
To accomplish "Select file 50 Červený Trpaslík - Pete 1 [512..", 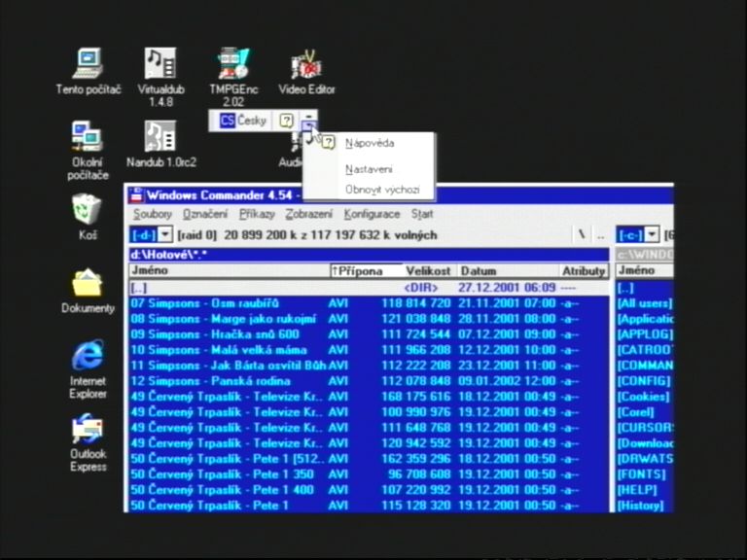I will tap(369, 459).
